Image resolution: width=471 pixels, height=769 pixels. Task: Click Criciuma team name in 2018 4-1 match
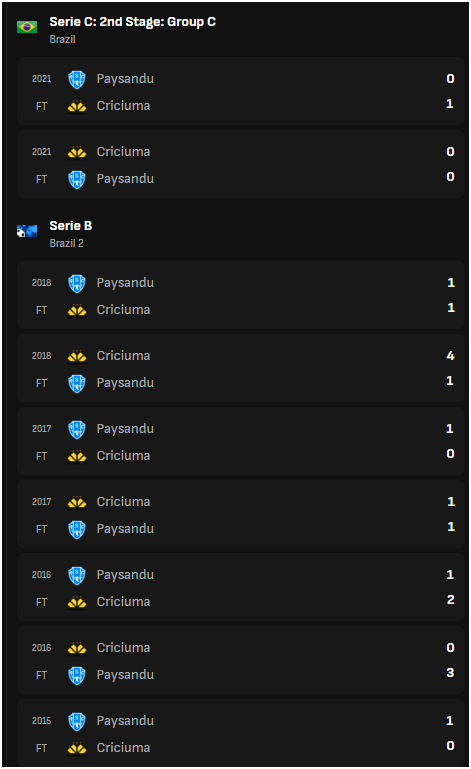click(x=123, y=356)
